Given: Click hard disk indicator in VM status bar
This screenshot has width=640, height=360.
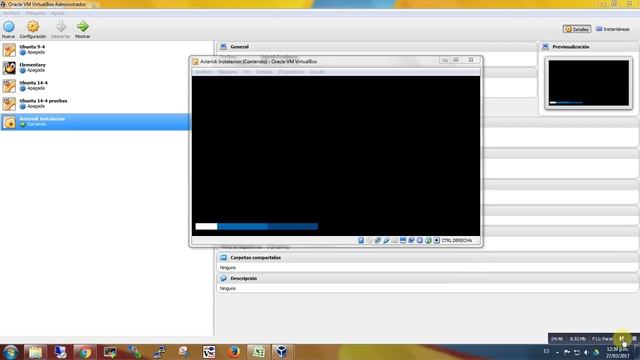Looking at the screenshot, I should click(361, 240).
